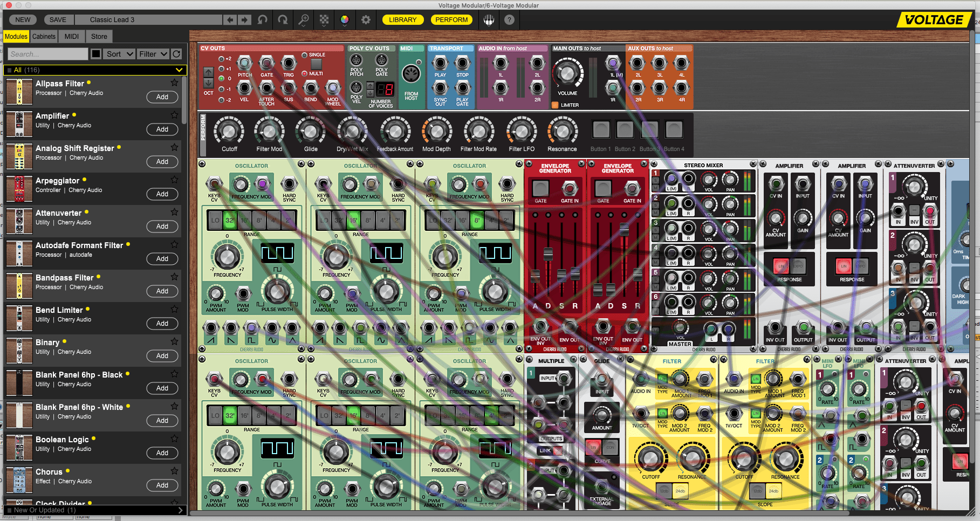Switch to the Modules tab
980x521 pixels.
click(16, 37)
